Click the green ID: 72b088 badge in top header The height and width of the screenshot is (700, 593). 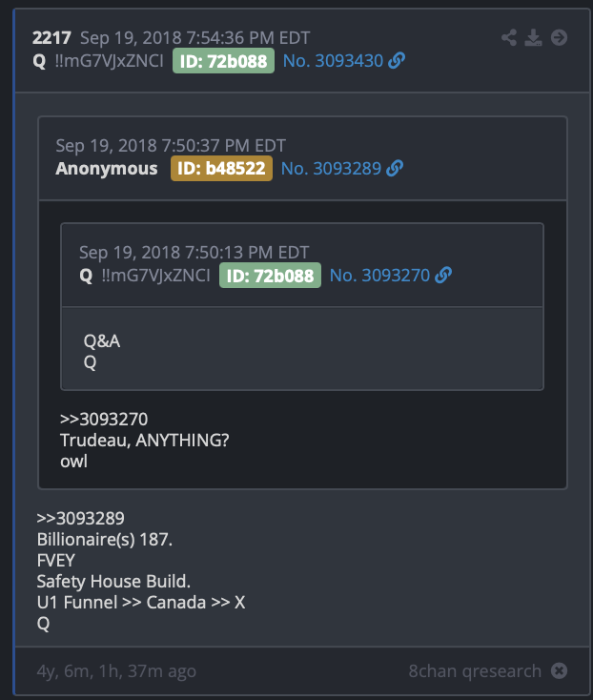(223, 61)
